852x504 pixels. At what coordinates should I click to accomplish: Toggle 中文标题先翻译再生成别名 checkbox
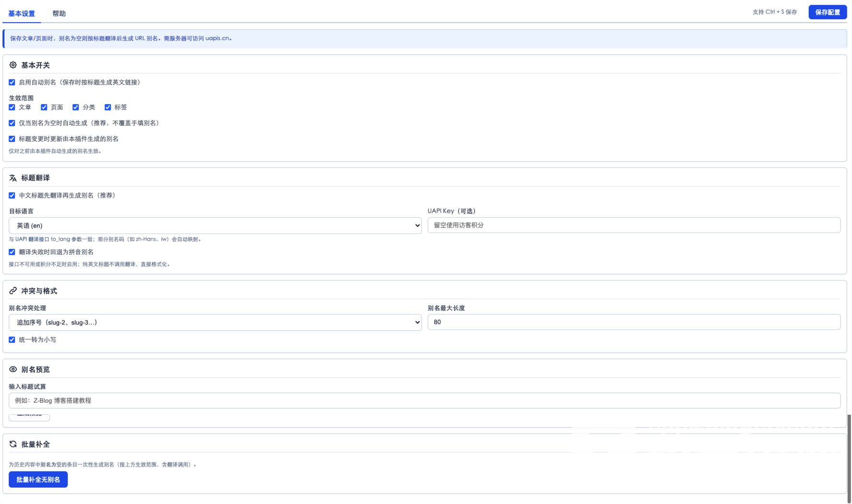click(12, 196)
